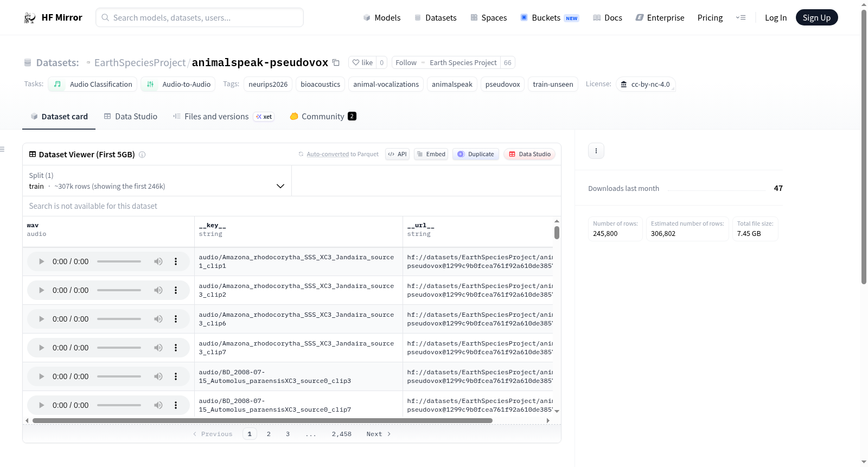868x467 pixels.
Task: Play audio for Jandaira_source3_clip7 row
Action: (x=41, y=348)
